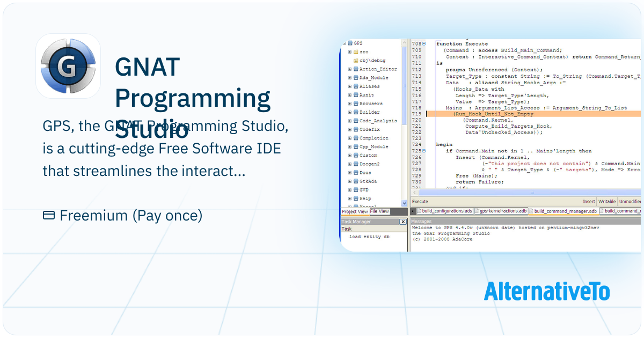The image size is (644, 338).
Task: Click the project tree scroll-up arrow
Action: [405, 42]
